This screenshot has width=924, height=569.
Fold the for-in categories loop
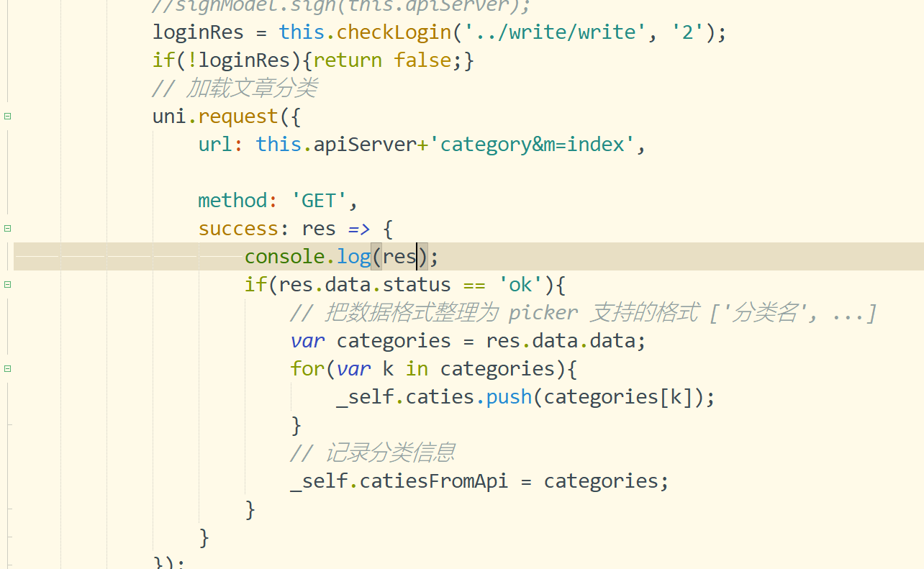pyautogui.click(x=7, y=368)
